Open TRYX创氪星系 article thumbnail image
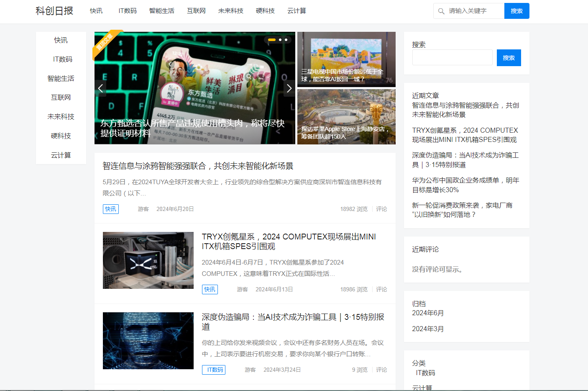This screenshot has height=391, width=588. click(148, 260)
